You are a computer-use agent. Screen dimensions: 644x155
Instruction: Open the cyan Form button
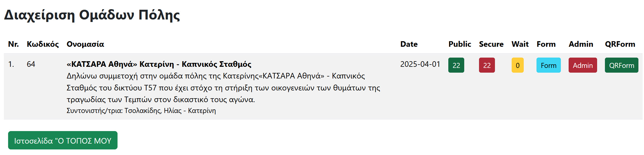(x=549, y=65)
